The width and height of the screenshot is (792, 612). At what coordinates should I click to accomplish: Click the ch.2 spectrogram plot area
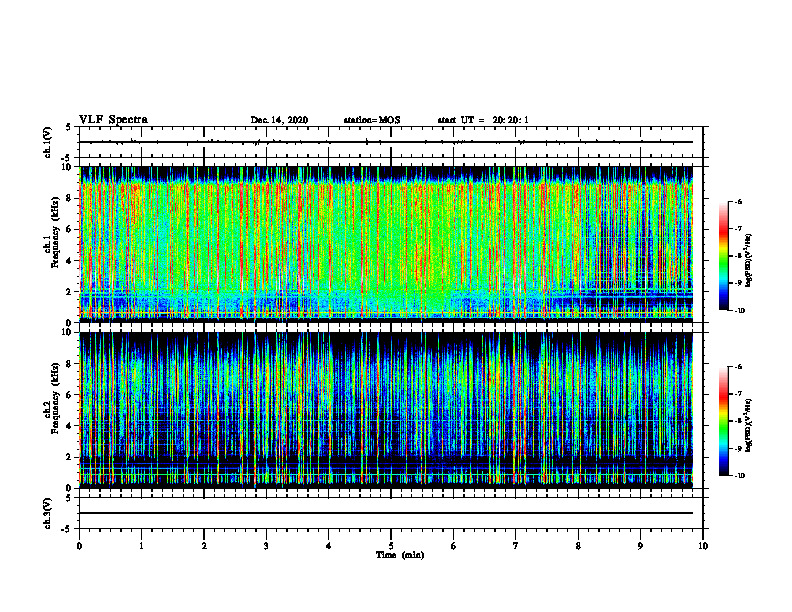pos(386,410)
